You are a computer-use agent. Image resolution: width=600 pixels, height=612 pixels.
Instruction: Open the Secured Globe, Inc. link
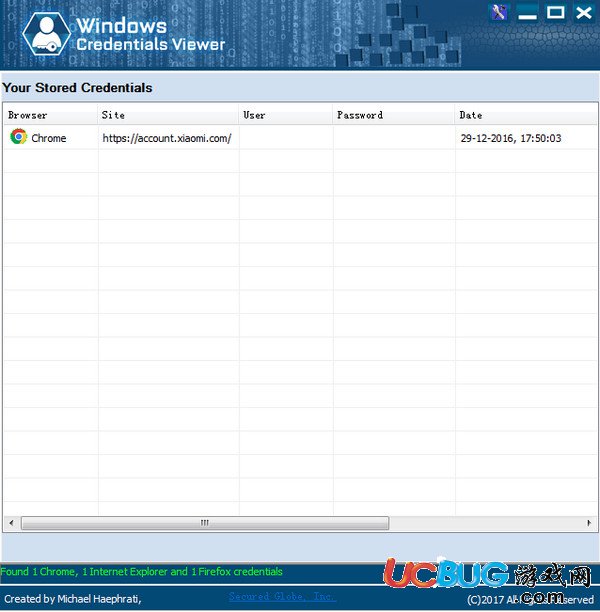pos(282,596)
